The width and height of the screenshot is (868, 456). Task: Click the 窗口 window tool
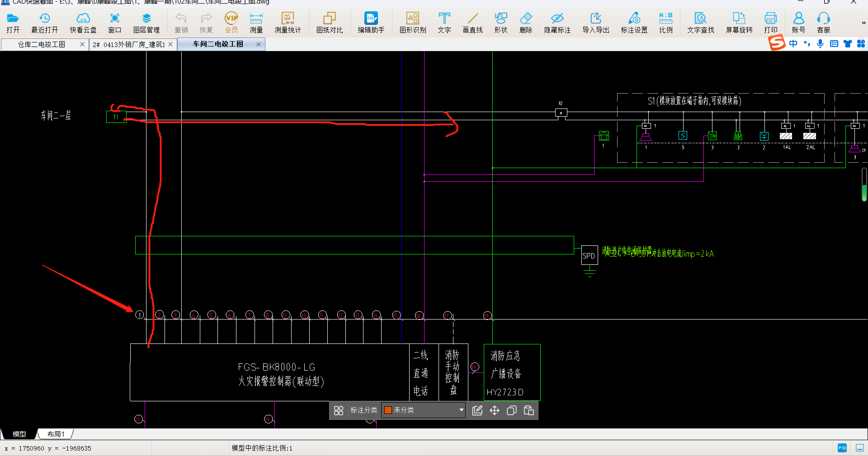click(115, 23)
